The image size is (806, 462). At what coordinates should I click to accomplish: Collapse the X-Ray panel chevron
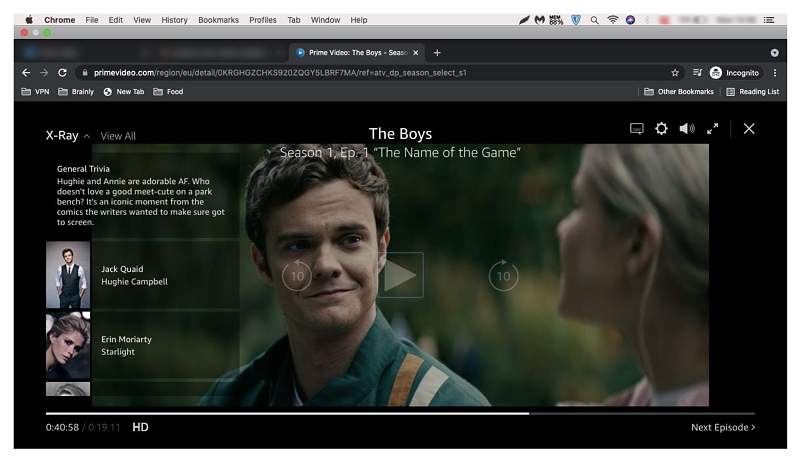(87, 136)
